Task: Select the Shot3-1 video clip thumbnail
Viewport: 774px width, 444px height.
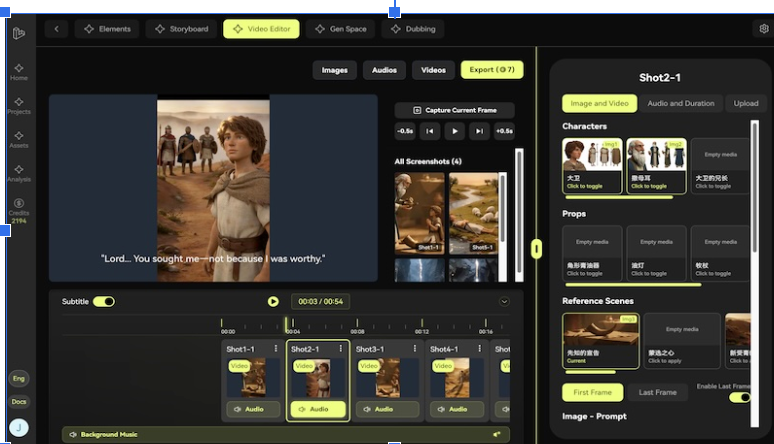Action: [387, 378]
